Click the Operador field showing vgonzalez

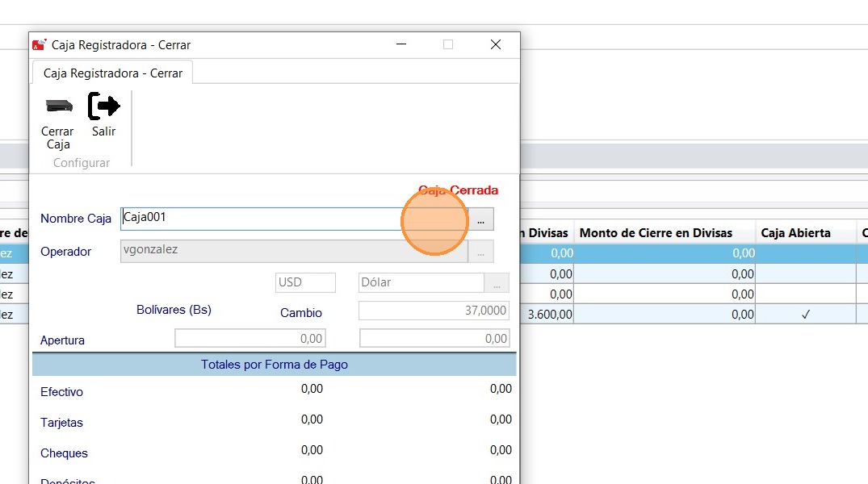294,251
